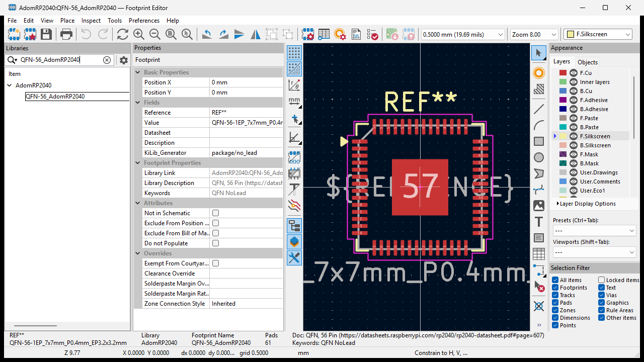Expand Layer Display Options
This screenshot has height=362, width=644.
pos(586,204)
